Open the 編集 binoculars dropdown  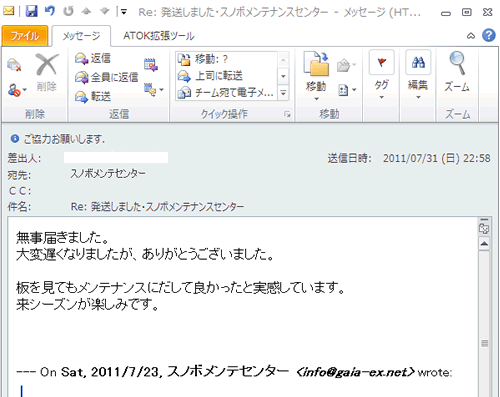coord(418,76)
